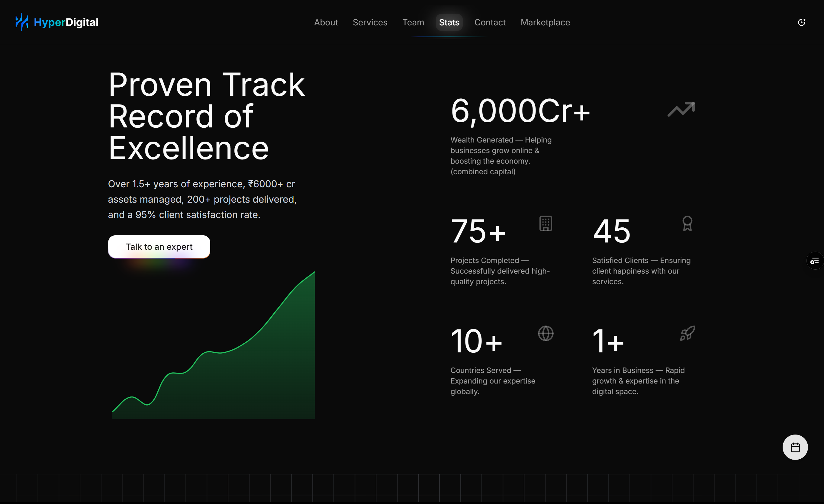
Task: Click the building icon beside 75+
Action: [546, 223]
